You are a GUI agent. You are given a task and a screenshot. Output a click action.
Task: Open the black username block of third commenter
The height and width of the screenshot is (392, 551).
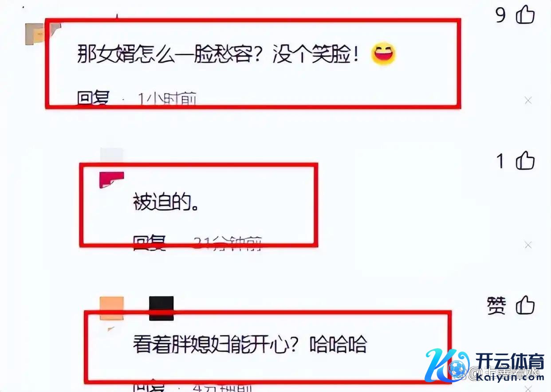click(161, 309)
